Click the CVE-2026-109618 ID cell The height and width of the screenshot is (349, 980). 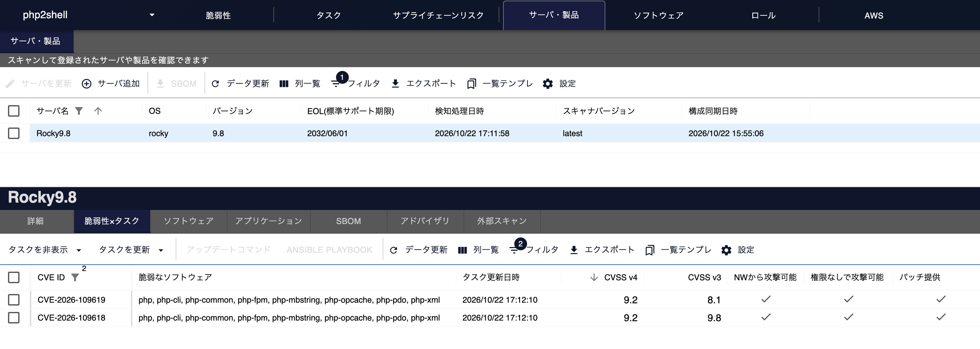tap(72, 318)
